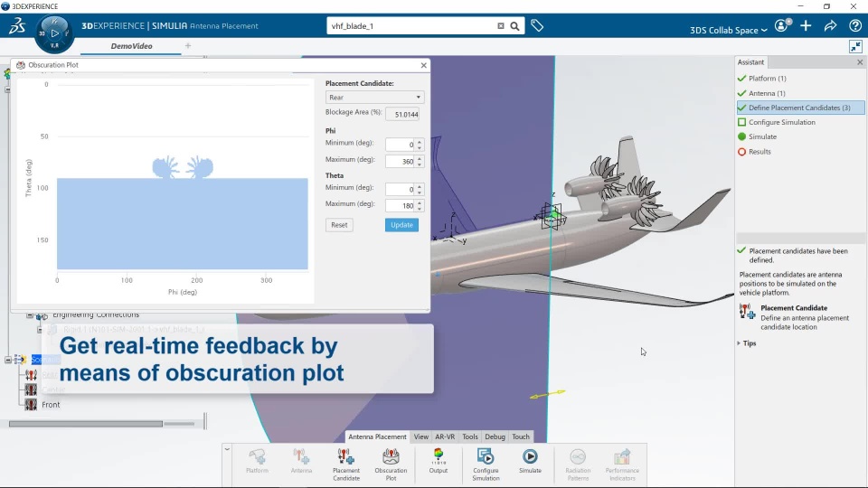Add a new tab with plus
The height and width of the screenshot is (488, 868).
tap(188, 46)
